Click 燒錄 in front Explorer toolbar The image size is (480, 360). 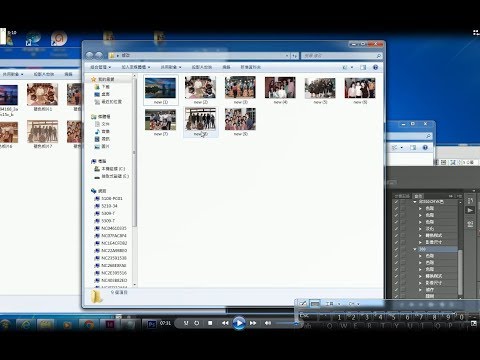pos(226,67)
